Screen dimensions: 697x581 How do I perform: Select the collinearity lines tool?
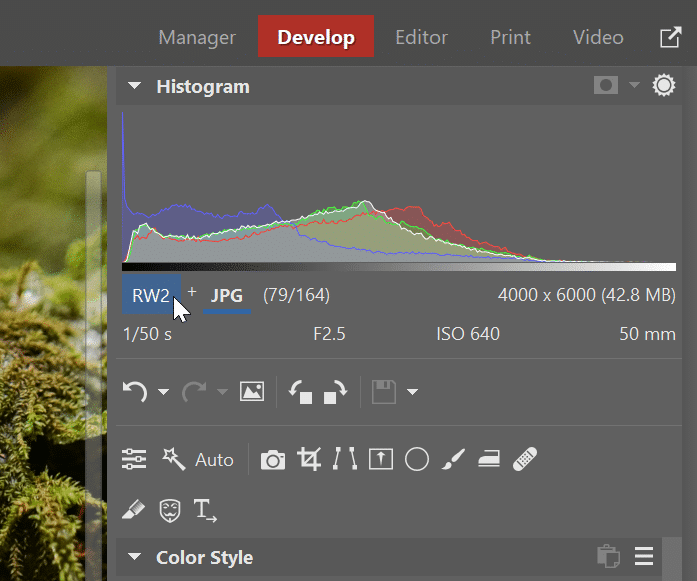coord(345,459)
